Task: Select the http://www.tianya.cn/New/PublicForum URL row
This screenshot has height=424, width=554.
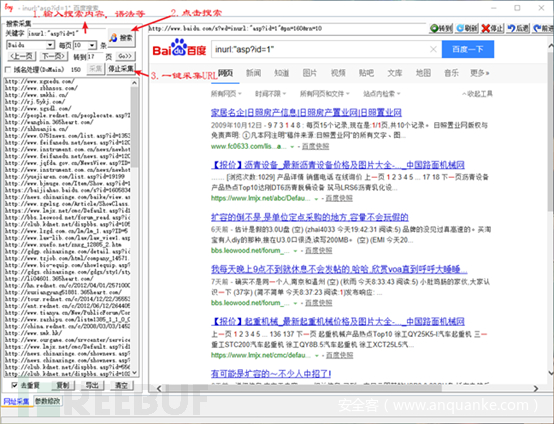Action: tap(67, 313)
